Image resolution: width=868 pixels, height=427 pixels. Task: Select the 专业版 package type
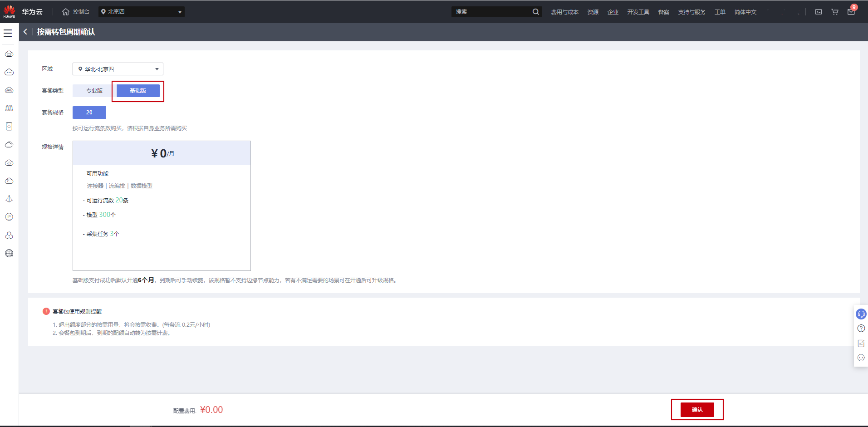(x=94, y=91)
